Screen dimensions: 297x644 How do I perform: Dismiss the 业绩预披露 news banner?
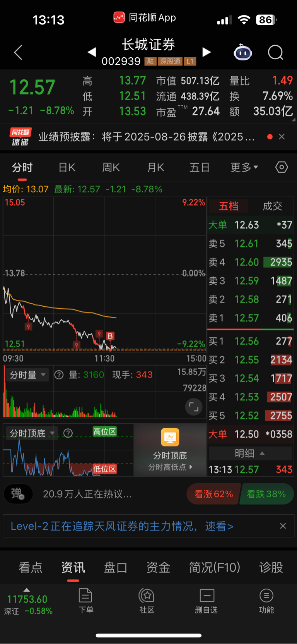(x=282, y=137)
